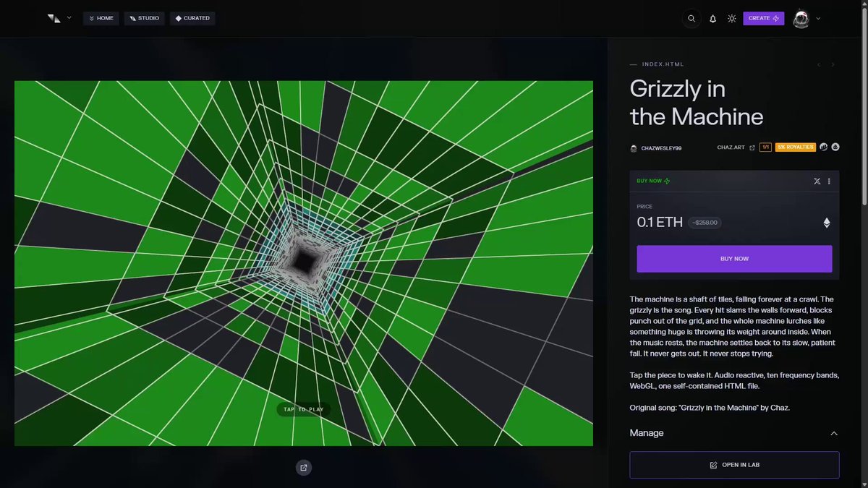Click the 1/1 edition badge
Screen dimensions: 868x488
coord(765,147)
